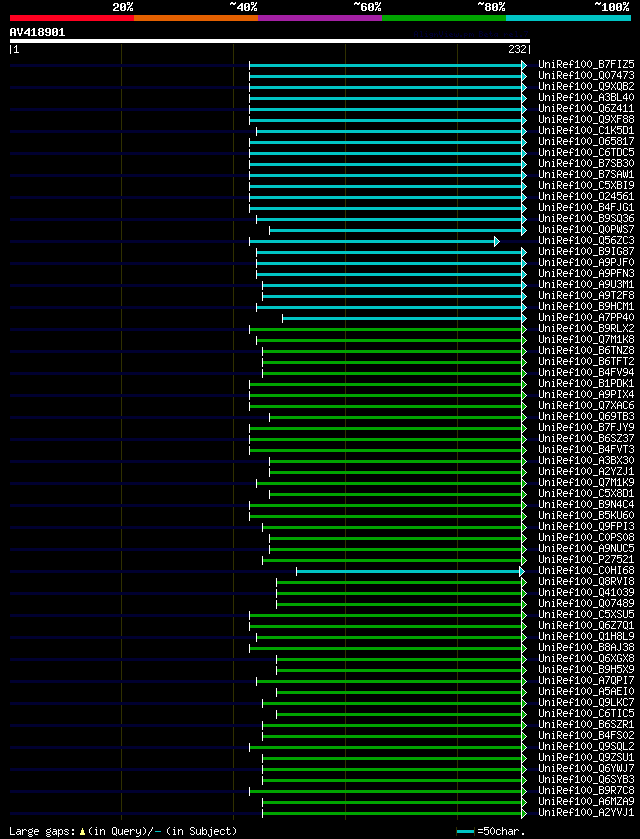Click the arrowhead ending UniRef100_C0HI68 alignment
This screenshot has height=839, width=640.
(x=522, y=571)
